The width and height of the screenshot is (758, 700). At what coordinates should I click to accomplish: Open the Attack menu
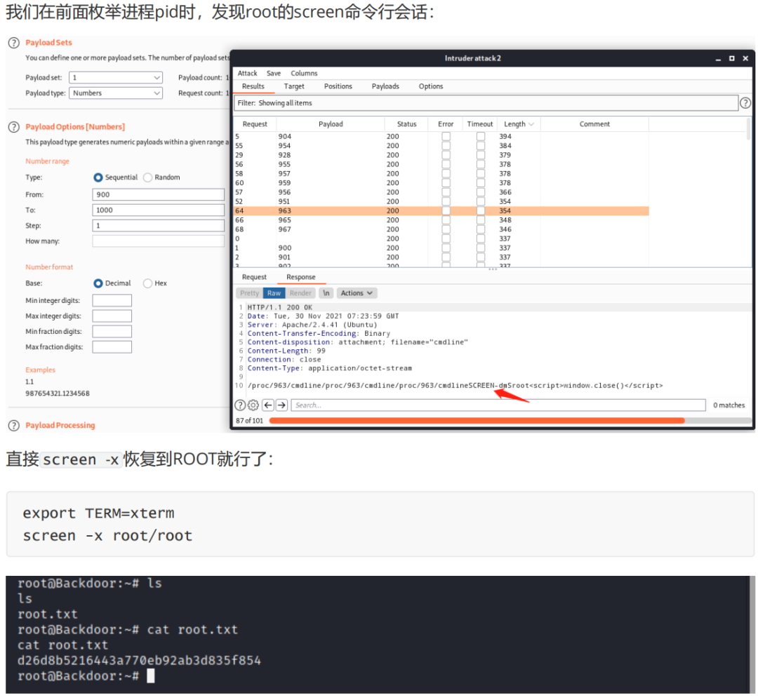click(247, 74)
